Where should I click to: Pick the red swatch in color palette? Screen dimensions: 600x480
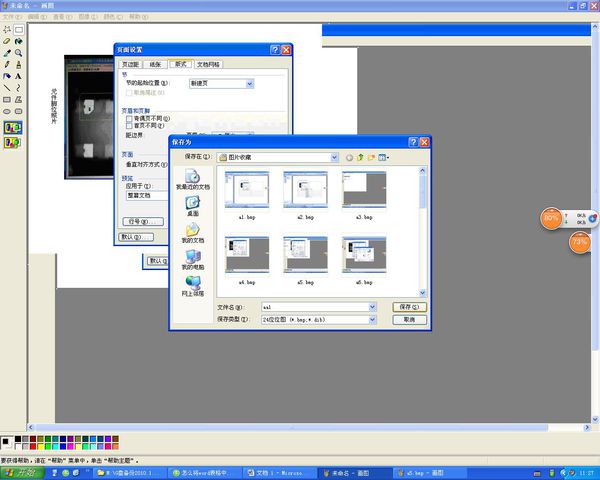[33, 446]
